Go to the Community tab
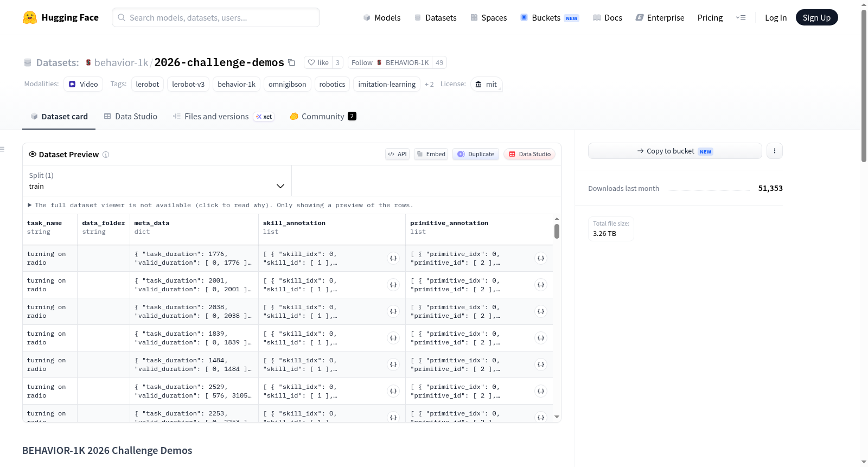The width and height of the screenshot is (868, 467). coord(323,116)
